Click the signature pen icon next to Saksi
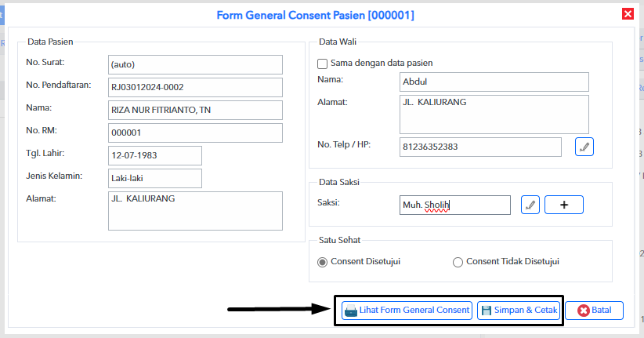The image size is (644, 338). (530, 205)
